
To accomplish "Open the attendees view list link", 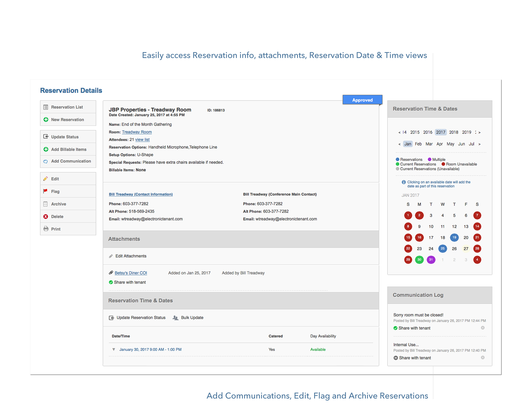I will click(143, 140).
